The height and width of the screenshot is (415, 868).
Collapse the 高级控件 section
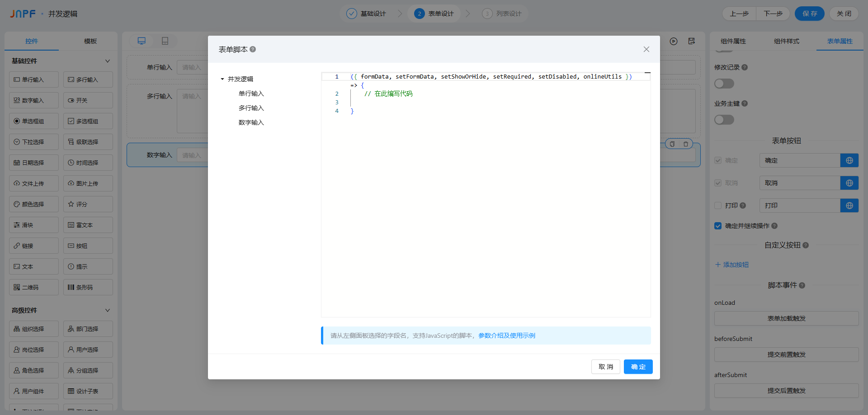click(107, 310)
